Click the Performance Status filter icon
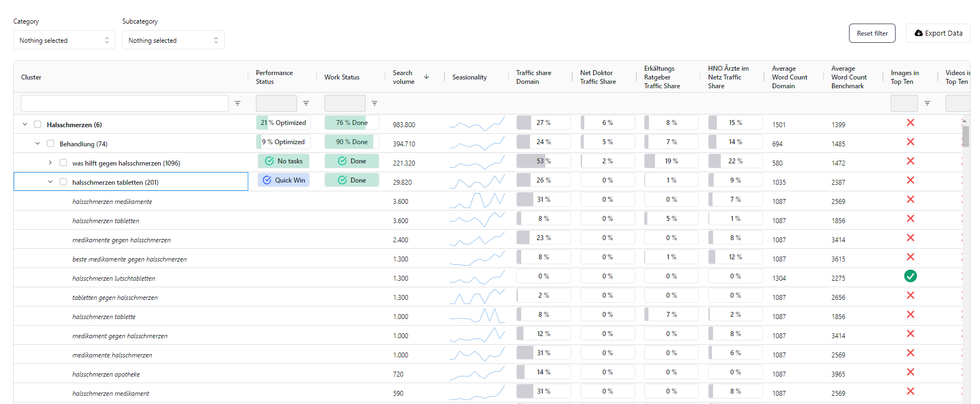The width and height of the screenshot is (980, 404). pyautogui.click(x=306, y=103)
